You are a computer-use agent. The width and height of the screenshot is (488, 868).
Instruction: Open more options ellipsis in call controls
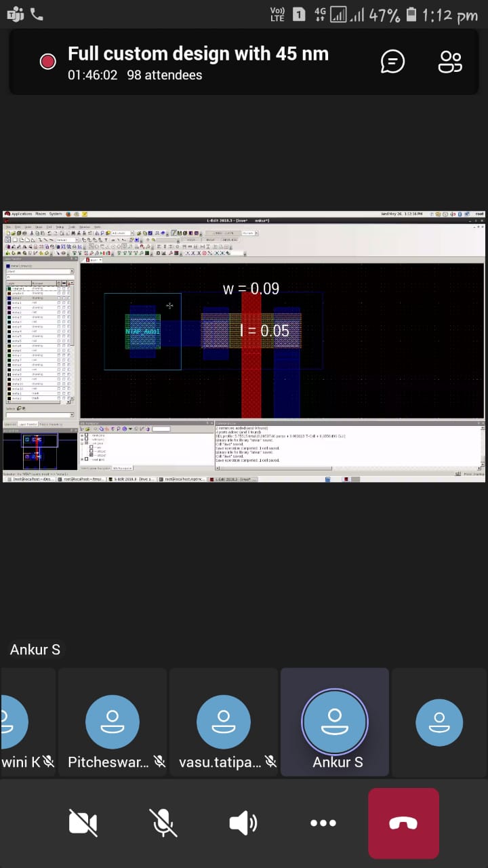pyautogui.click(x=323, y=823)
